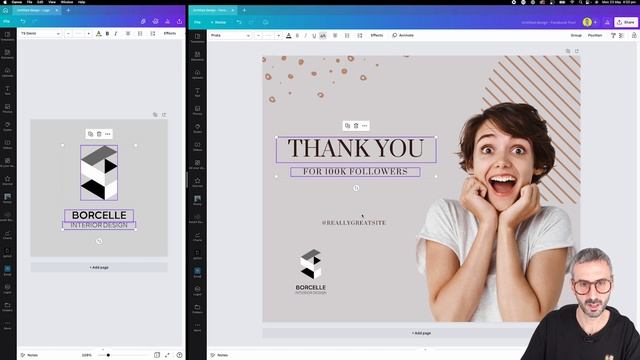Click the duplicate page icon above the Facebook post canvas
This screenshot has width=640, height=360.
point(568,51)
